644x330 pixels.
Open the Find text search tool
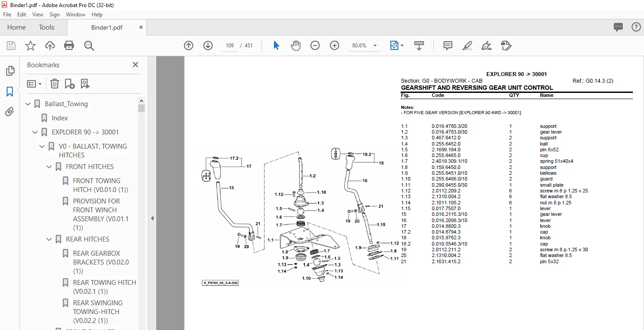[x=89, y=46]
